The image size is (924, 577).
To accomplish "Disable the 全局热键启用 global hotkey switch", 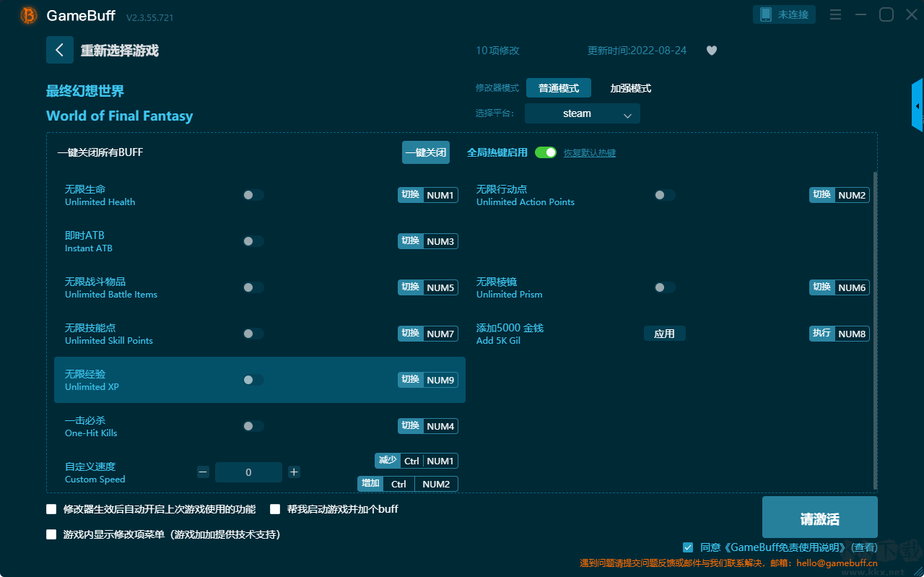I will pyautogui.click(x=546, y=152).
